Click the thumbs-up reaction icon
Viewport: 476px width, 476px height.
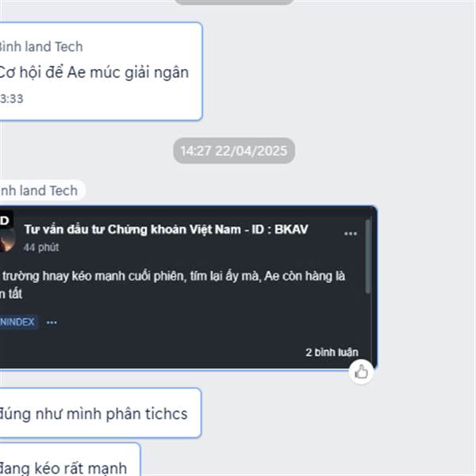click(361, 372)
